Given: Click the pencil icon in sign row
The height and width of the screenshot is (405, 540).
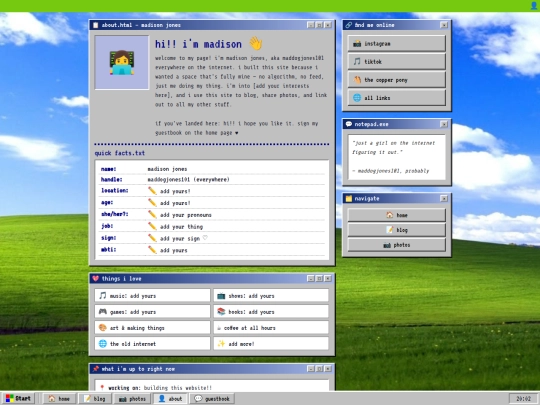Looking at the screenshot, I should 152,238.
